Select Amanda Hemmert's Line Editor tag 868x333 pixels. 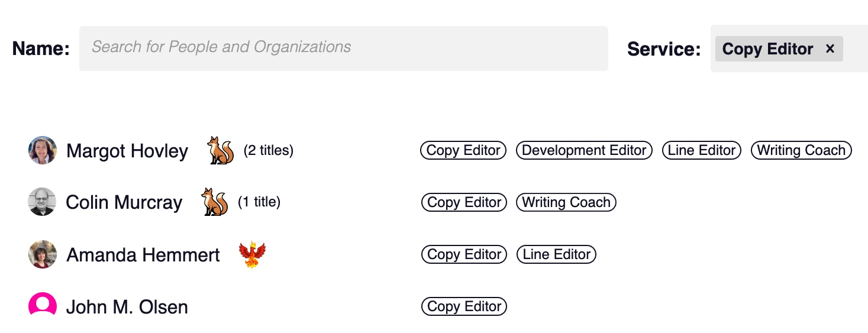coord(557,254)
